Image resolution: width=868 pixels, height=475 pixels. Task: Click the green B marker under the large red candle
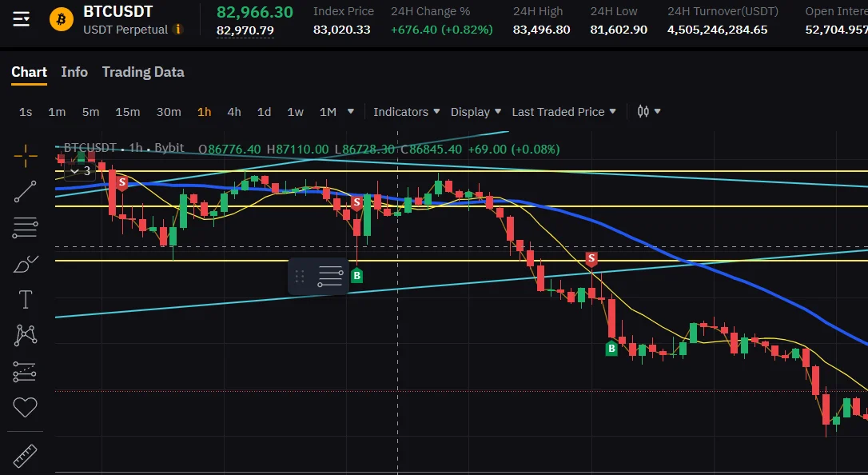[x=611, y=348]
